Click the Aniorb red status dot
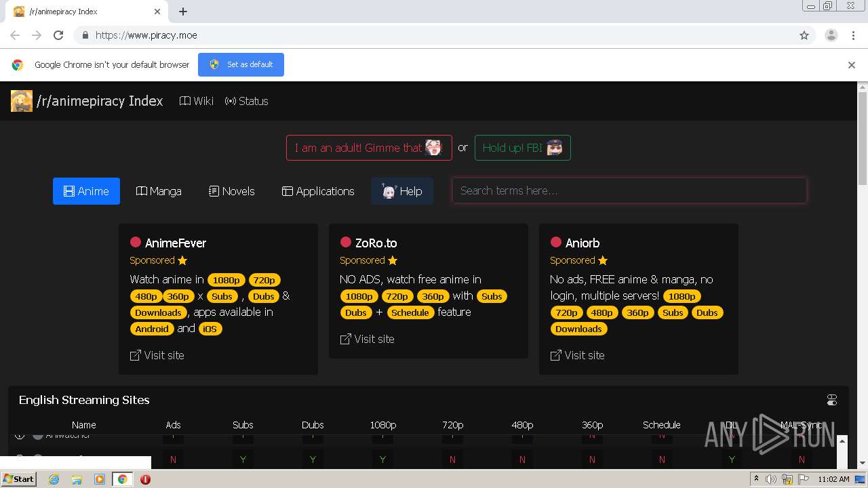868x488 pixels. (556, 242)
